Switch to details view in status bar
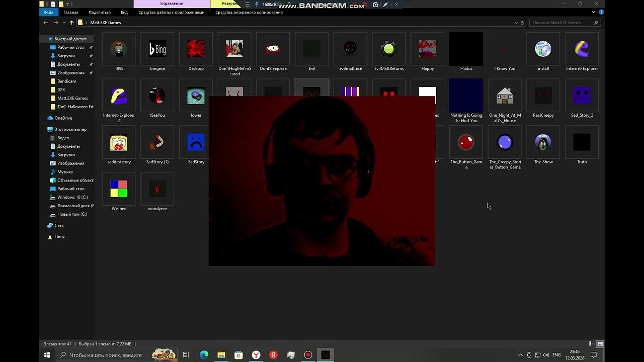Image resolution: width=644 pixels, height=362 pixels. click(591, 344)
